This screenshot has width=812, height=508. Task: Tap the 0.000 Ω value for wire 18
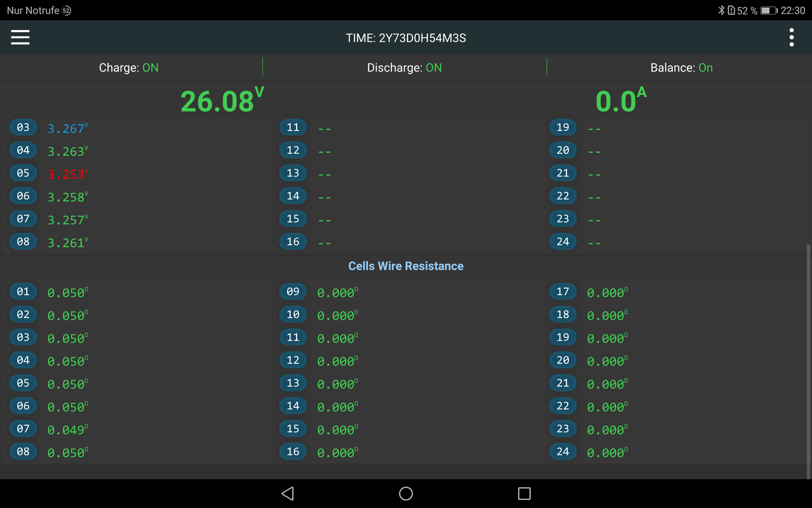point(607,315)
